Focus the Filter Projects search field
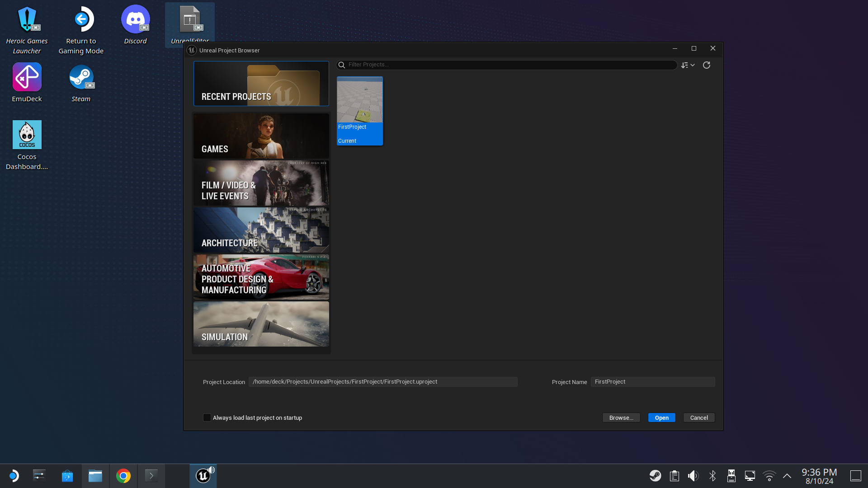 [x=506, y=65]
